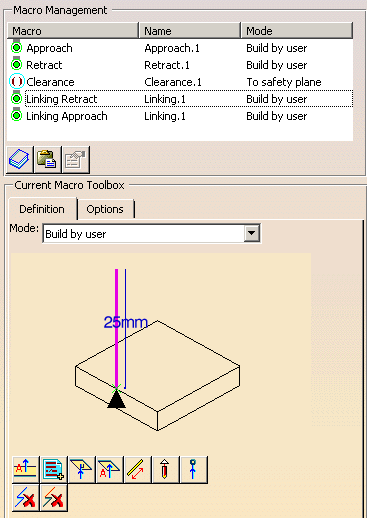Add tool axis motion icon
The image size is (367, 518).
(x=165, y=470)
